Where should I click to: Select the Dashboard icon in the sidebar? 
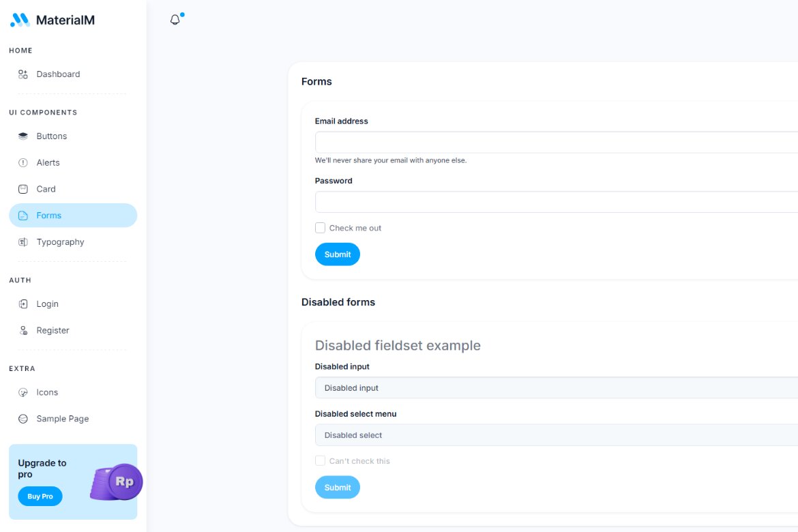pyautogui.click(x=23, y=74)
